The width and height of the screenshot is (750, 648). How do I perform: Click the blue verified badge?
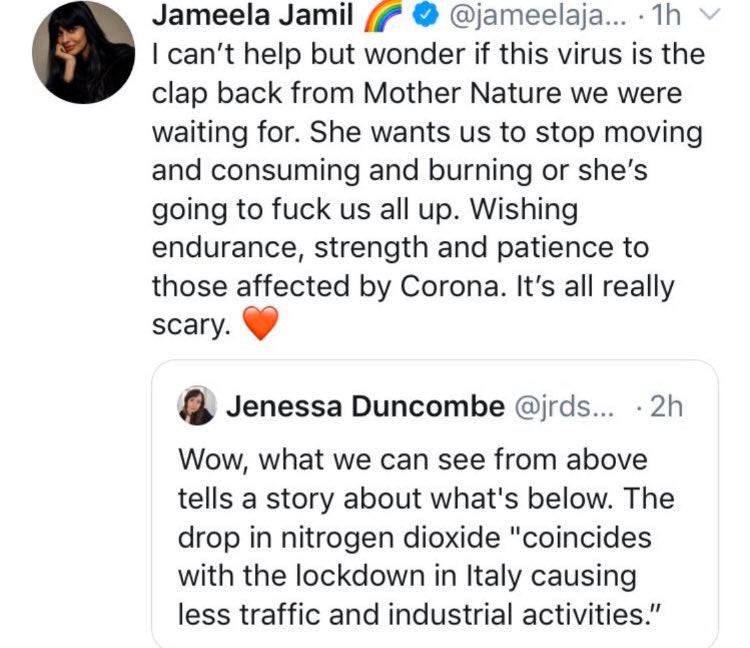pos(427,16)
